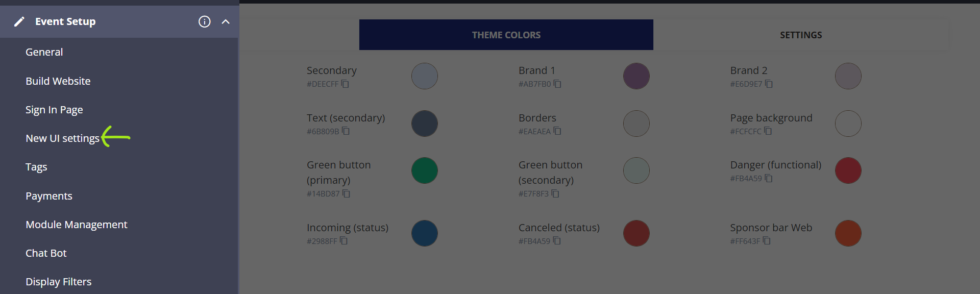Switch to the Settings tab
Screen dimensions: 980x294
pos(800,35)
